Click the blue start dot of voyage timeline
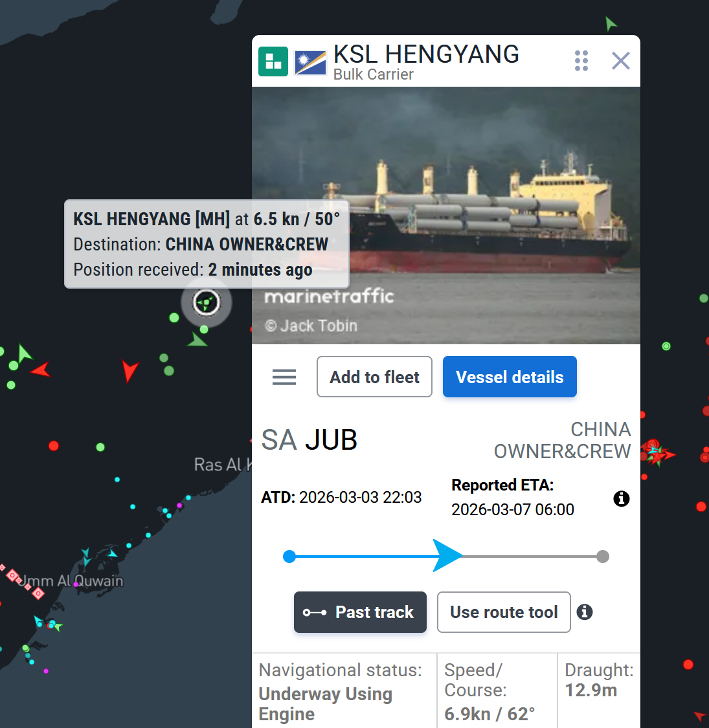Viewport: 709px width, 728px height. 289,557
